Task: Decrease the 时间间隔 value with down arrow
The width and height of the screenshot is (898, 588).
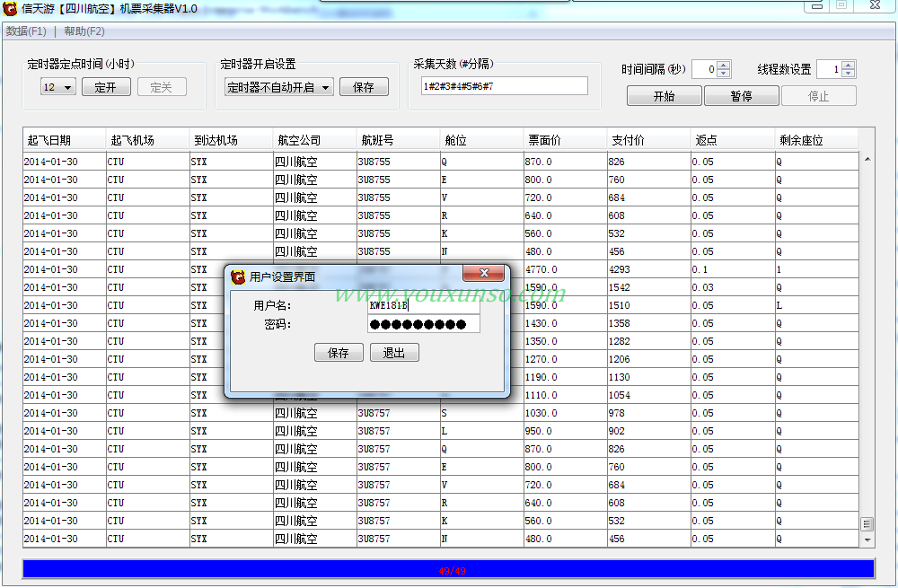Action: tap(724, 74)
